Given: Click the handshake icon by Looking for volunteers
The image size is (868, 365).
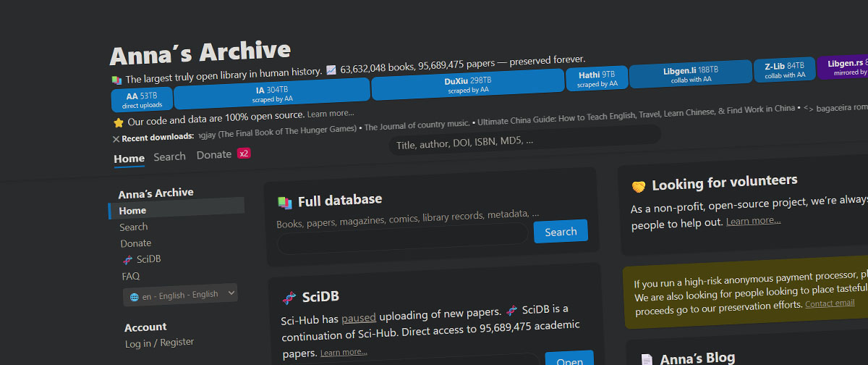Looking at the screenshot, I should pos(639,187).
